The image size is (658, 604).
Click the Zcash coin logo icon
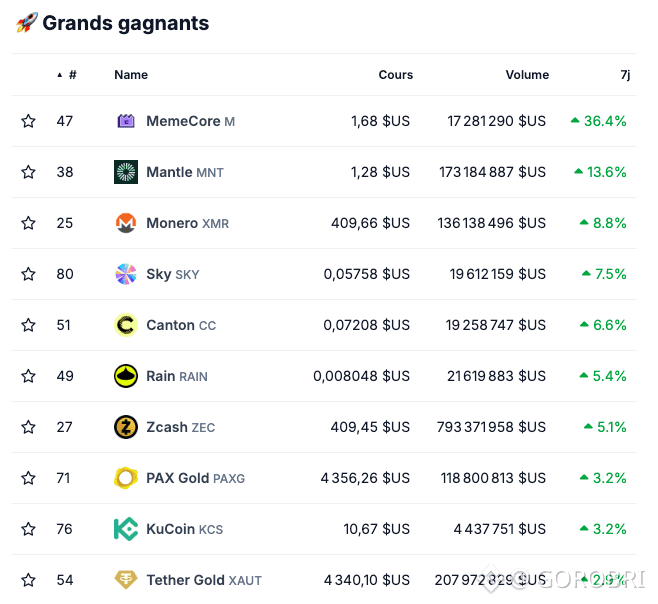tap(126, 427)
